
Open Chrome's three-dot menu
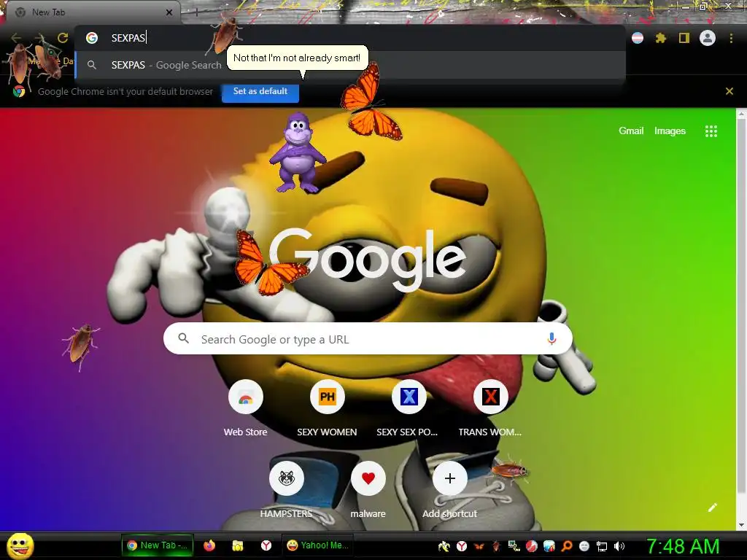coord(731,38)
